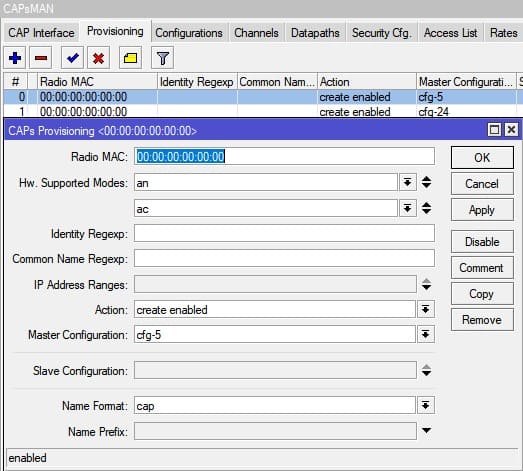This screenshot has height=471, width=523.
Task: Open the Datapaths tab
Action: pos(315,33)
